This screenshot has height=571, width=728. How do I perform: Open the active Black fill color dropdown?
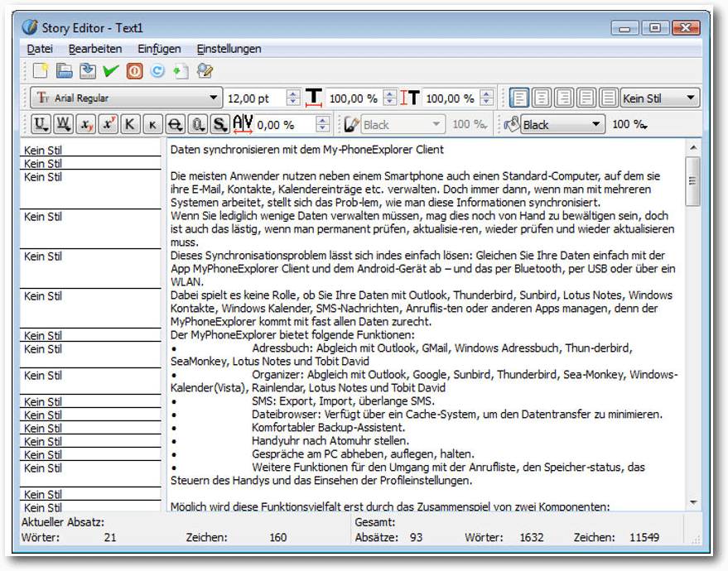tap(562, 124)
